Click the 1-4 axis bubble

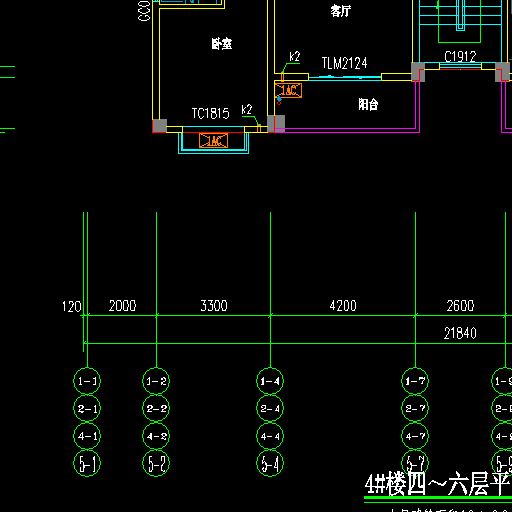[270, 381]
